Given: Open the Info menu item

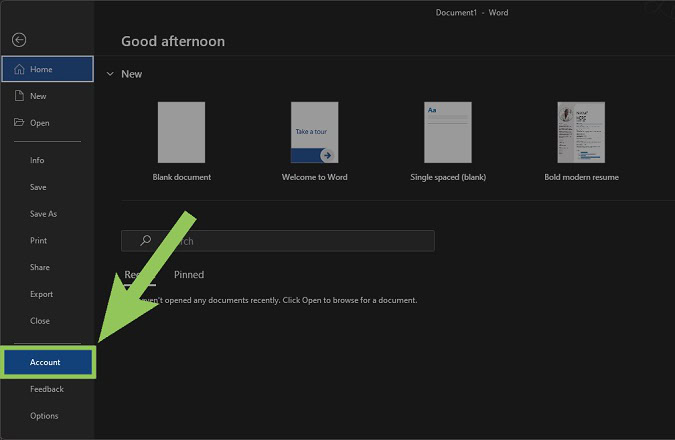Looking at the screenshot, I should click(37, 160).
